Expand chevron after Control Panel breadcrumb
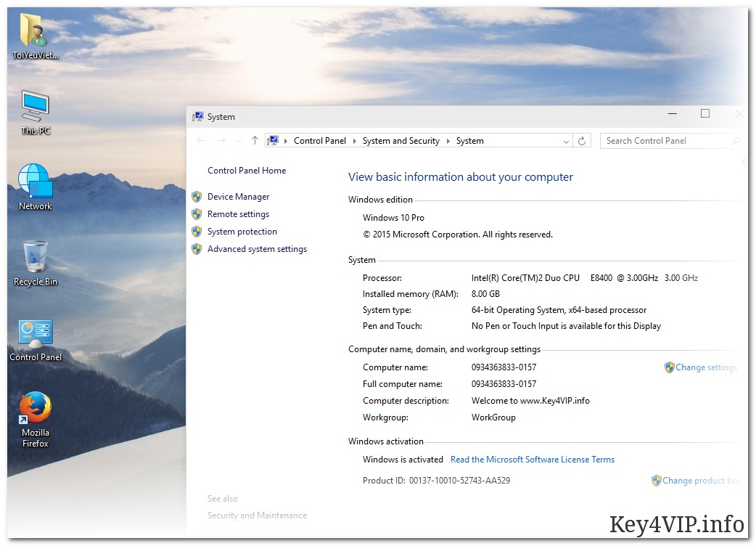 pos(354,141)
